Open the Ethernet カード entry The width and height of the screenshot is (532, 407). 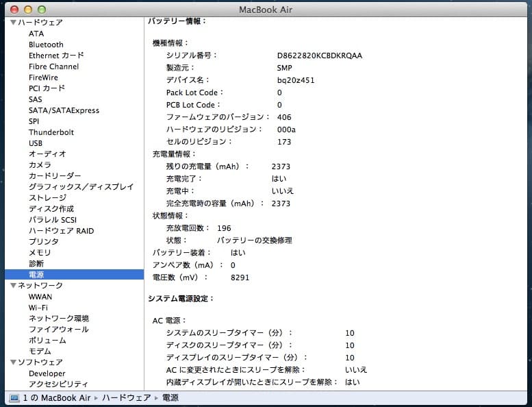[56, 56]
